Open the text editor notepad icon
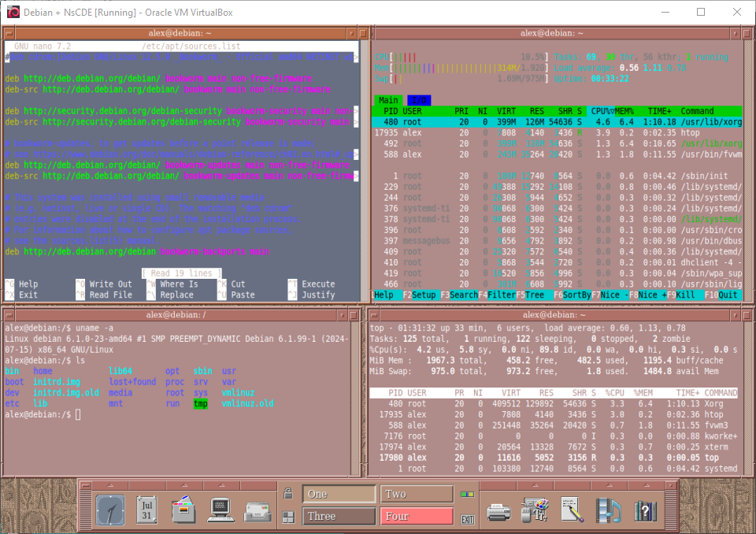Screen dimensions: 756x534 tap(572, 510)
